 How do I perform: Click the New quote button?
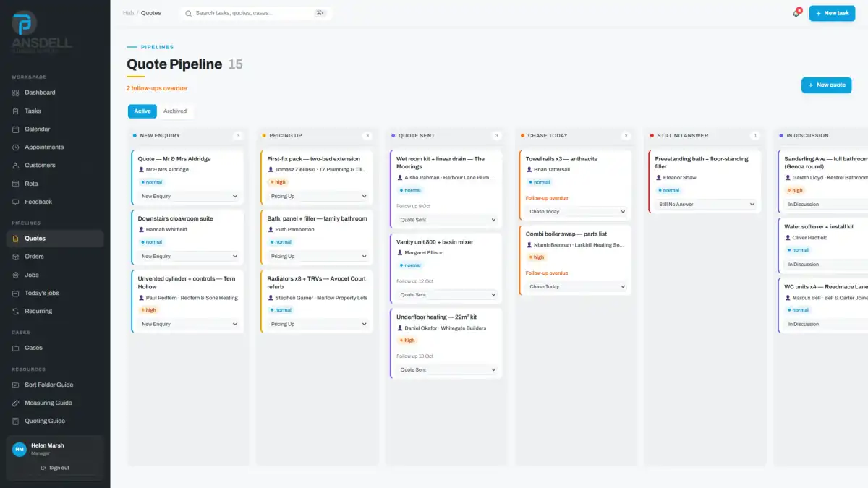(826, 85)
